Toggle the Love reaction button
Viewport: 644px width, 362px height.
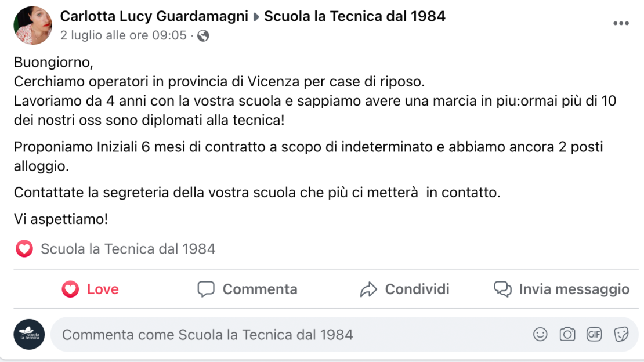(90, 289)
